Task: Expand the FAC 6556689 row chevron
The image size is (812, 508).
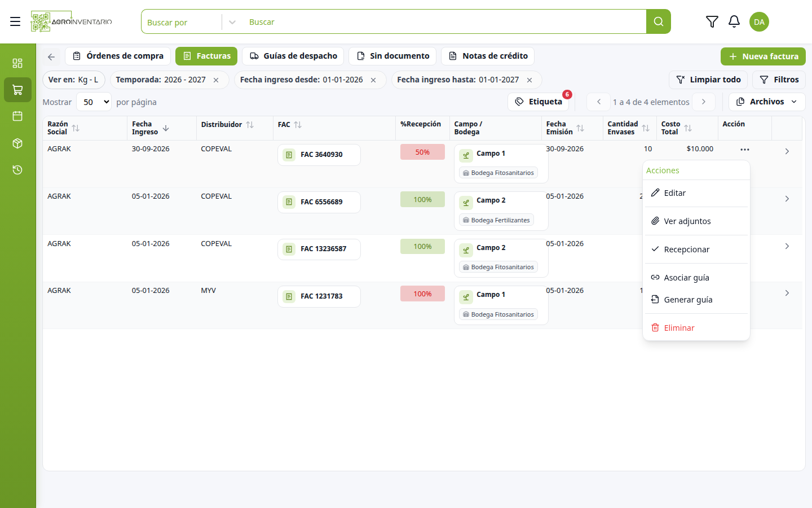Action: (x=787, y=199)
